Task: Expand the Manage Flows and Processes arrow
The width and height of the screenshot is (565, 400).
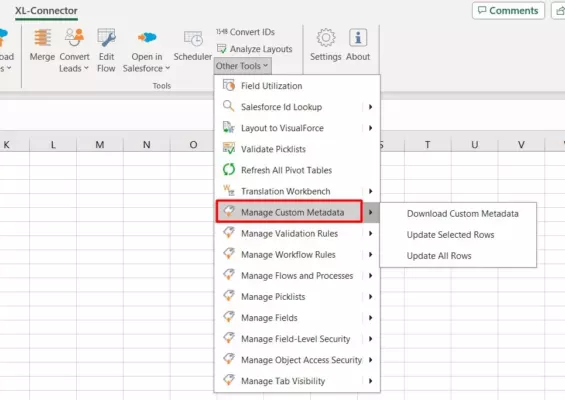Action: 370,276
